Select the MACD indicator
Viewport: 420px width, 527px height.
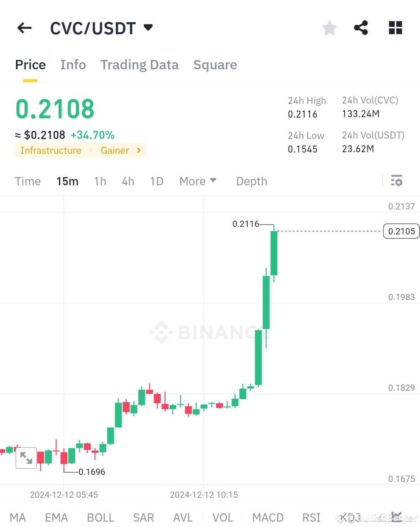click(268, 517)
